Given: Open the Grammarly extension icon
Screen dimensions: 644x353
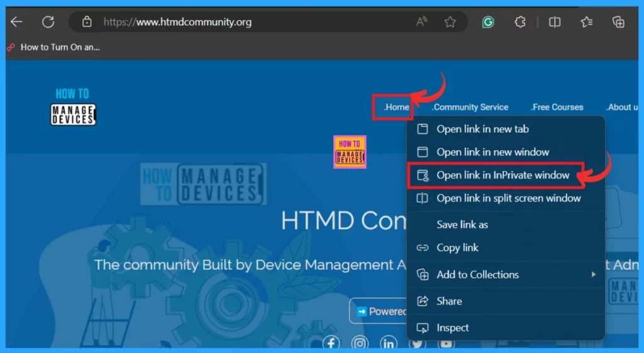Looking at the screenshot, I should tap(488, 22).
